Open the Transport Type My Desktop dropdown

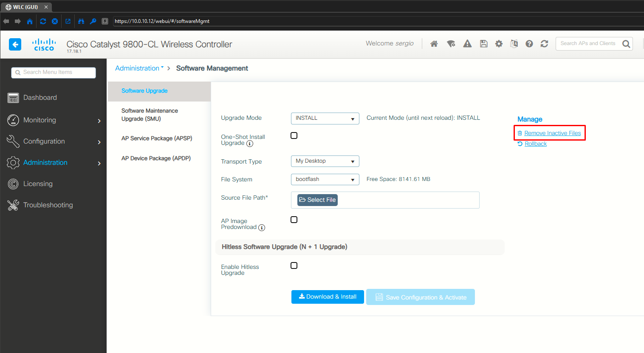point(325,161)
